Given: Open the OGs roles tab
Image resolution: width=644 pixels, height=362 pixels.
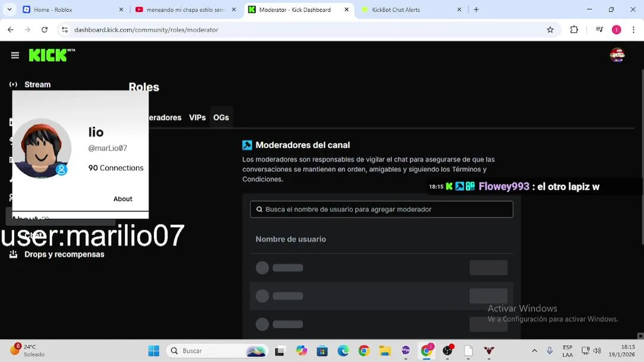Looking at the screenshot, I should [221, 117].
